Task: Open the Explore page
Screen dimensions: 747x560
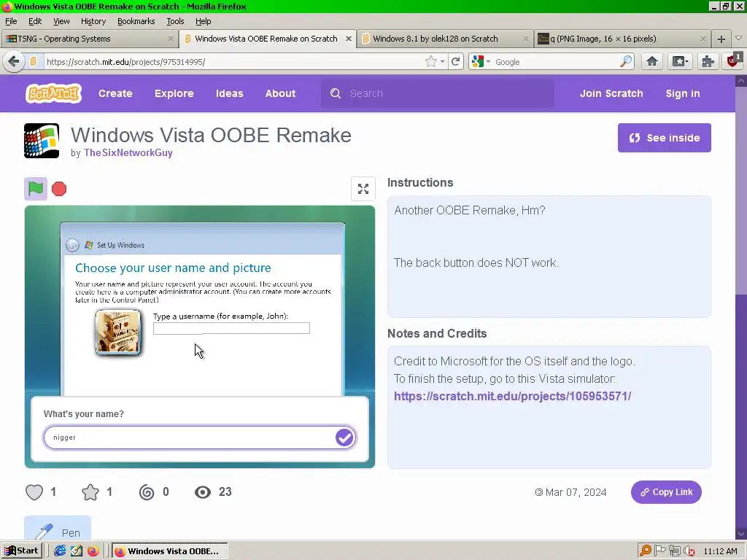Action: (174, 93)
